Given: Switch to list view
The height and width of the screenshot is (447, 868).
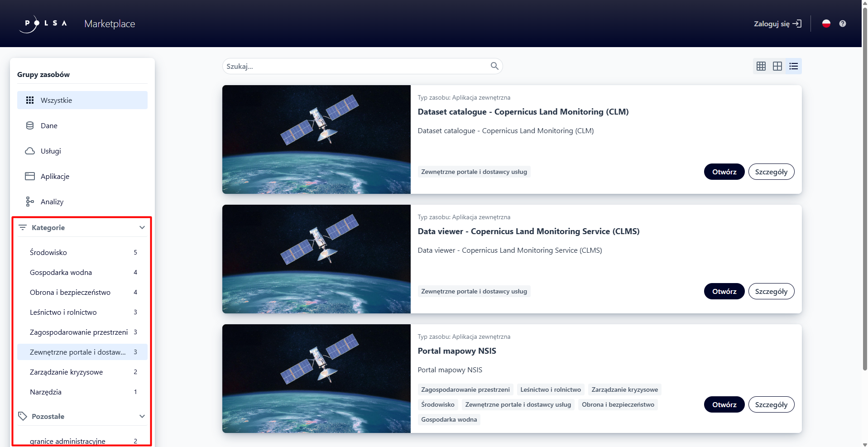Looking at the screenshot, I should tap(794, 66).
